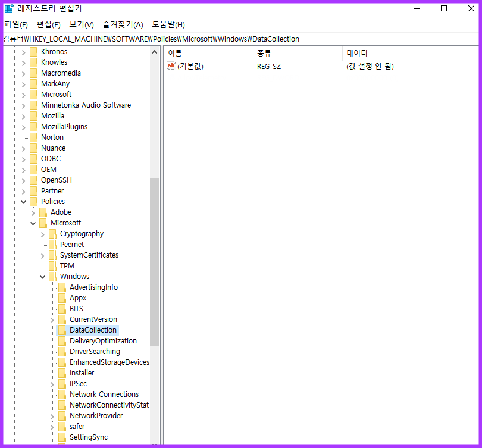Viewport: 482px width, 448px height.
Task: Click the Macromedia folder icon
Action: click(x=33, y=73)
